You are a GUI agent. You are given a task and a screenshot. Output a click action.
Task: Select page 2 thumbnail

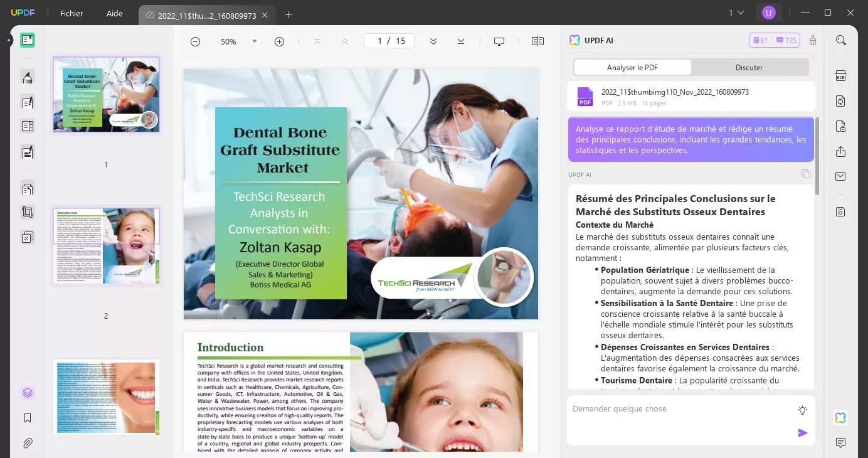tap(106, 246)
